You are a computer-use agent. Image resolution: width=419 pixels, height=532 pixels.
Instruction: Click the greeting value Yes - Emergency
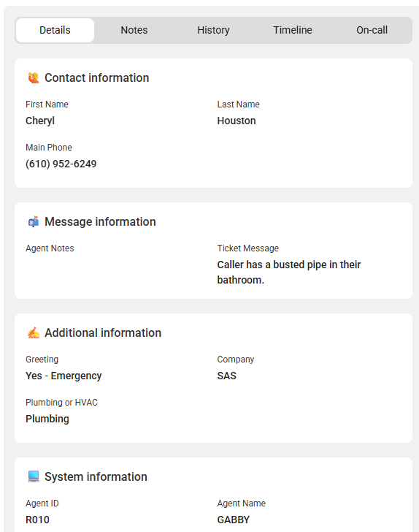tap(64, 376)
